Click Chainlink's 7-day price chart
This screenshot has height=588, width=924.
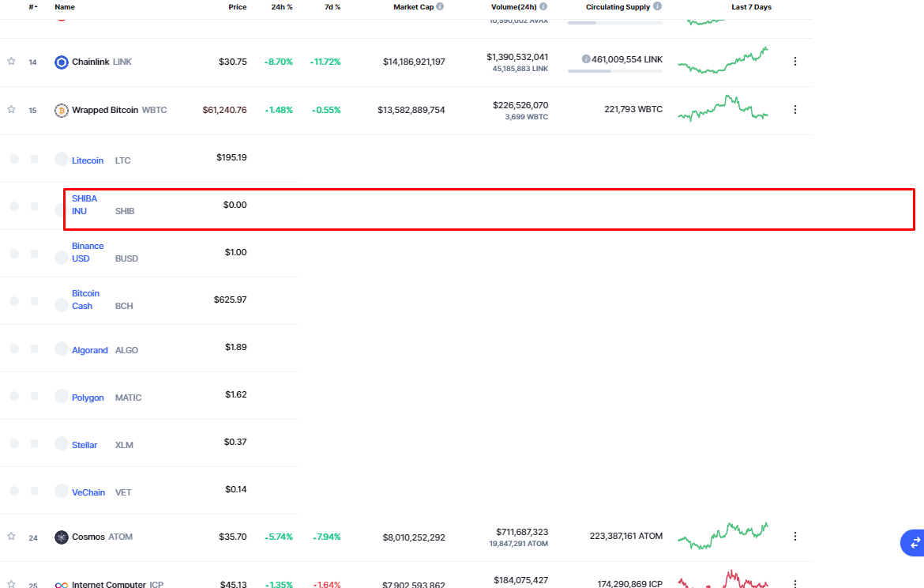(x=723, y=60)
